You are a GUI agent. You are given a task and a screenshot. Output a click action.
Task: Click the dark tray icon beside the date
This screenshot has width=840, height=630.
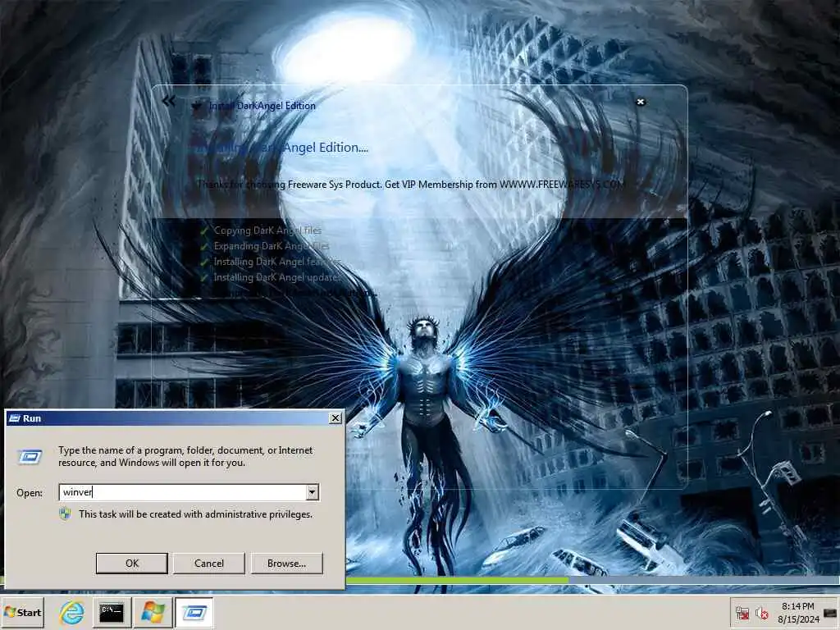pos(830,613)
